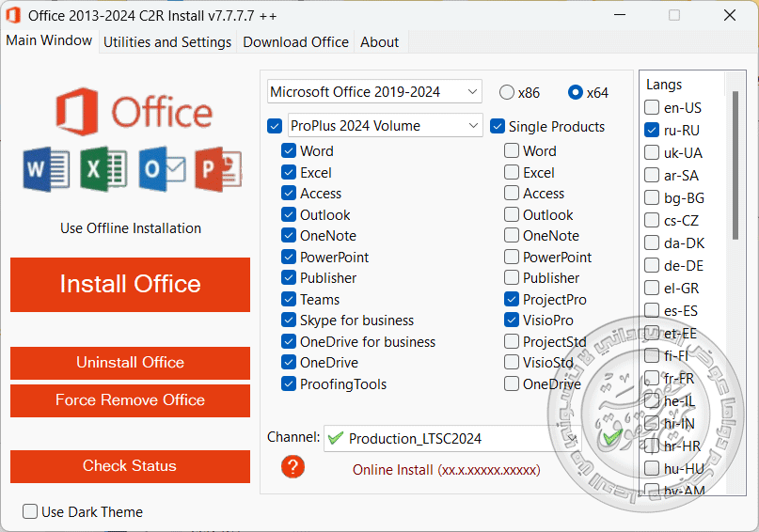Check ProjectStd single product
Screen dimensions: 759x532
coord(512,341)
